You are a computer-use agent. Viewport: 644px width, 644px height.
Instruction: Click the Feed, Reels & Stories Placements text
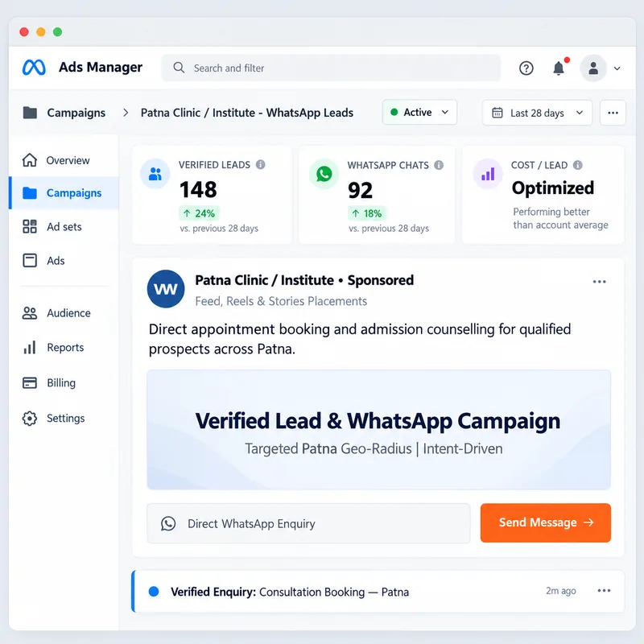(281, 301)
